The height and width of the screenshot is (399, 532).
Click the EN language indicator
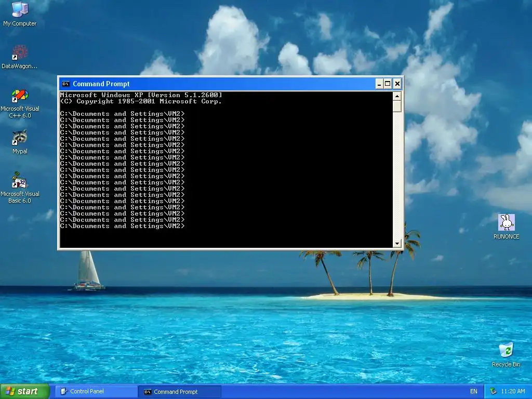pos(474,392)
